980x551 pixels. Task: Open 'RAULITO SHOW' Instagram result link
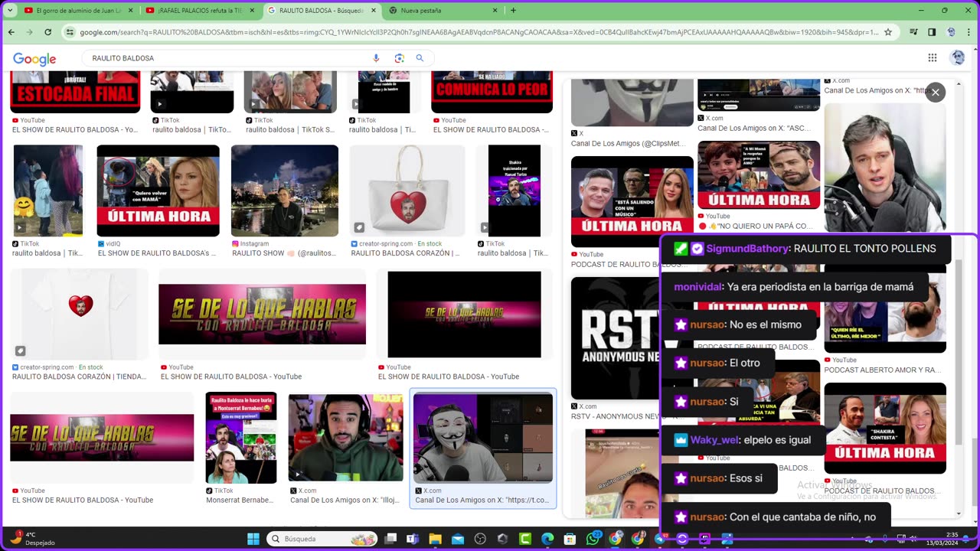[x=284, y=253]
